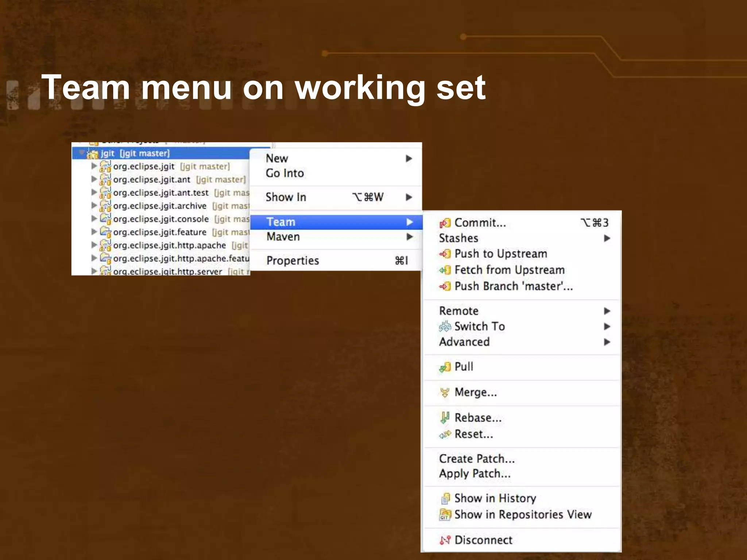Expand the org.eclipse.jgit.http.apache.feature project
The image size is (747, 560).
click(94, 258)
